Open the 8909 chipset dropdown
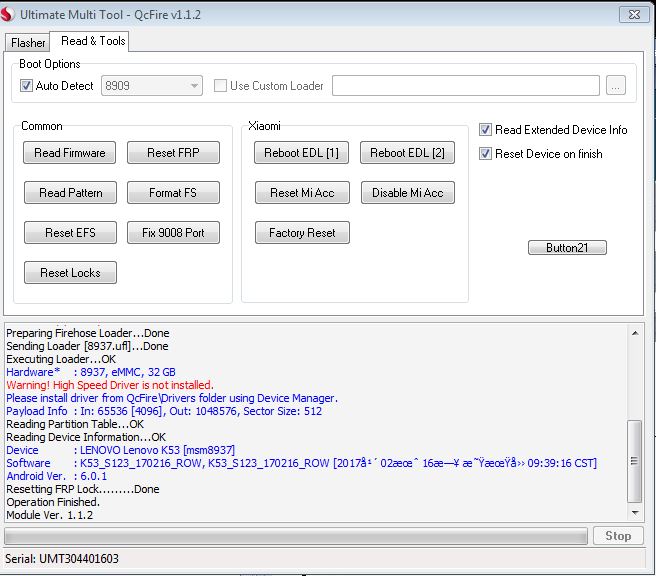This screenshot has width=656, height=576. tap(152, 86)
